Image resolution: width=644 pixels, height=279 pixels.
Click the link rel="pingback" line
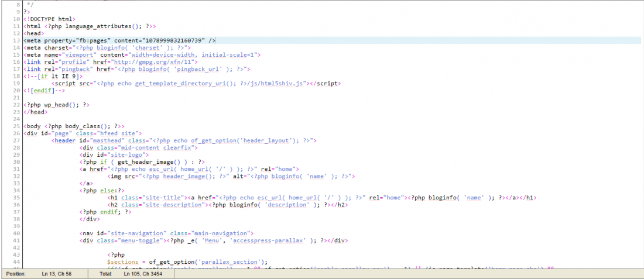click(137, 68)
